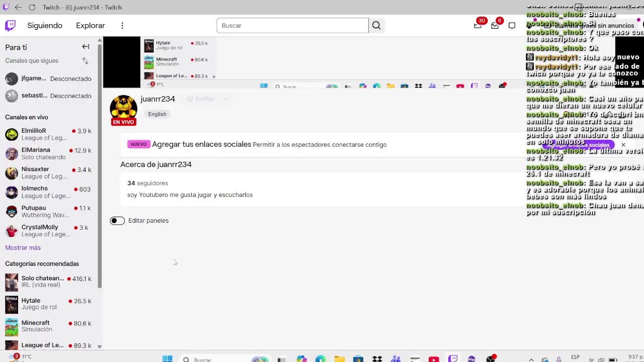
Task: Open File Explorer from taskbar
Action: pyautogui.click(x=340, y=359)
